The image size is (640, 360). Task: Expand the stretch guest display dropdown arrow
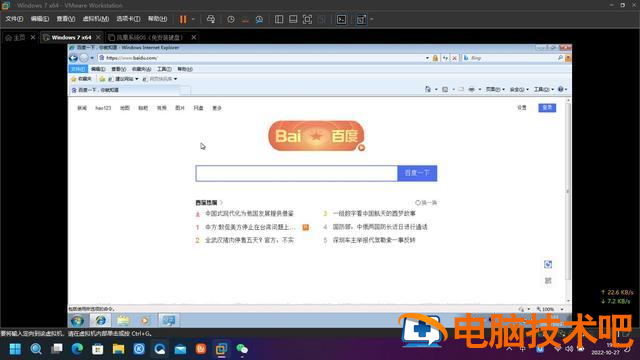(372, 19)
